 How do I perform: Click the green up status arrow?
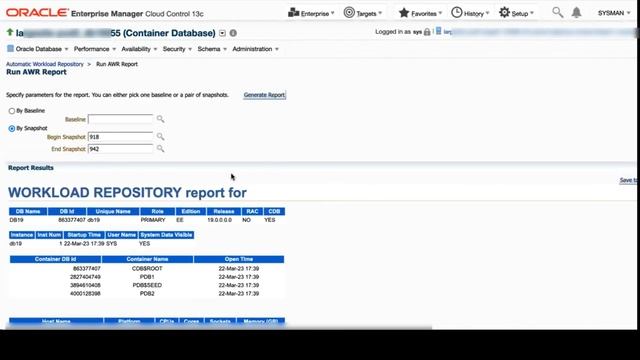tap(10, 32)
